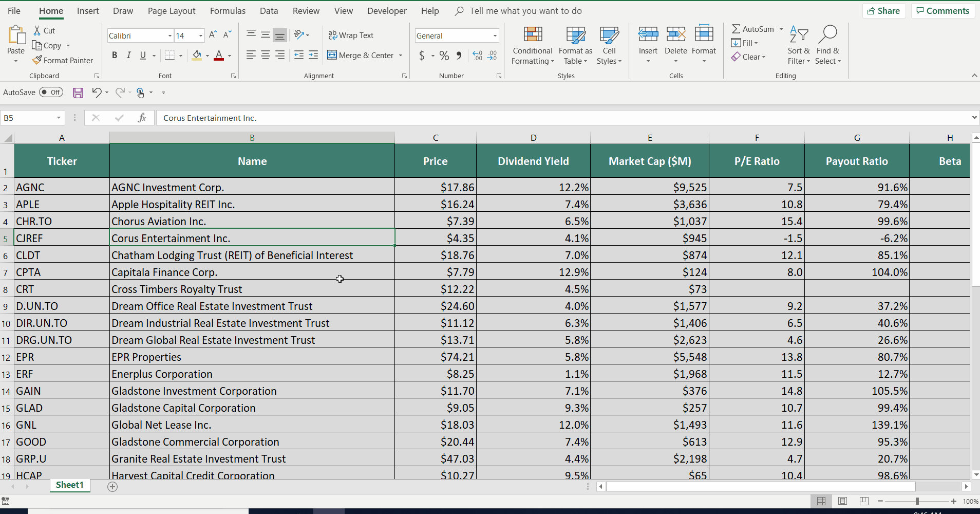Switch to the Page Layout tab
Image resolution: width=980 pixels, height=514 pixels.
tap(172, 11)
